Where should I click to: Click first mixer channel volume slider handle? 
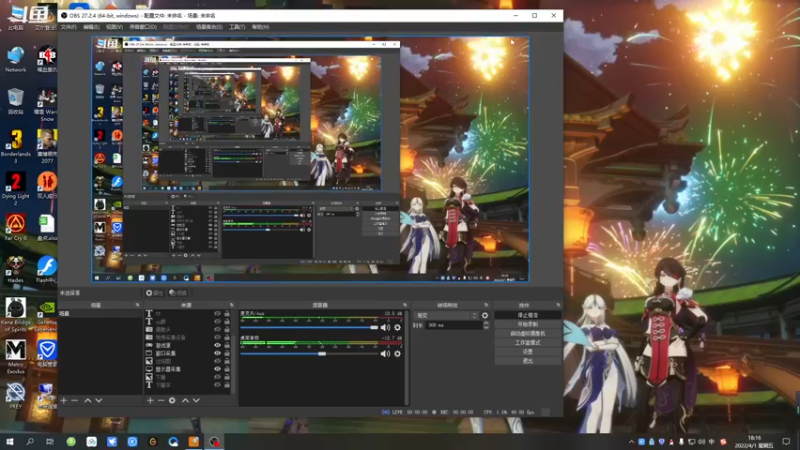(x=374, y=328)
